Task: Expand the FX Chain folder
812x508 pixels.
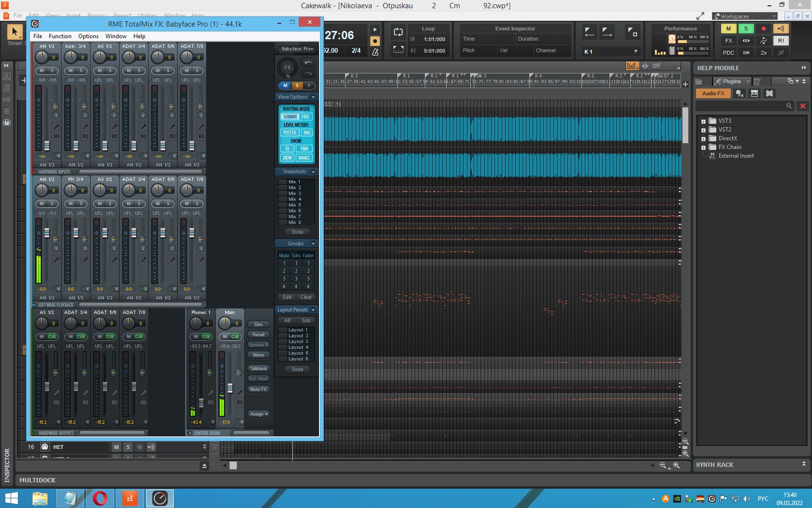Action: pyautogui.click(x=703, y=148)
